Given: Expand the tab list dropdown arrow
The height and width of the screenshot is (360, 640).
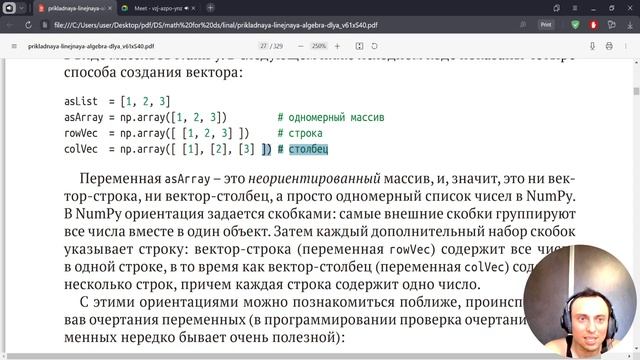Looking at the screenshot, I should [22, 8].
